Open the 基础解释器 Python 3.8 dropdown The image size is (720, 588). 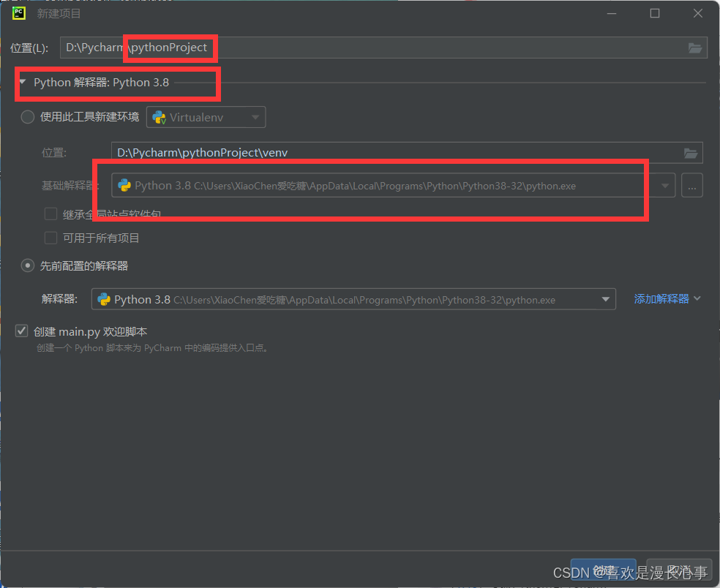tap(393, 186)
